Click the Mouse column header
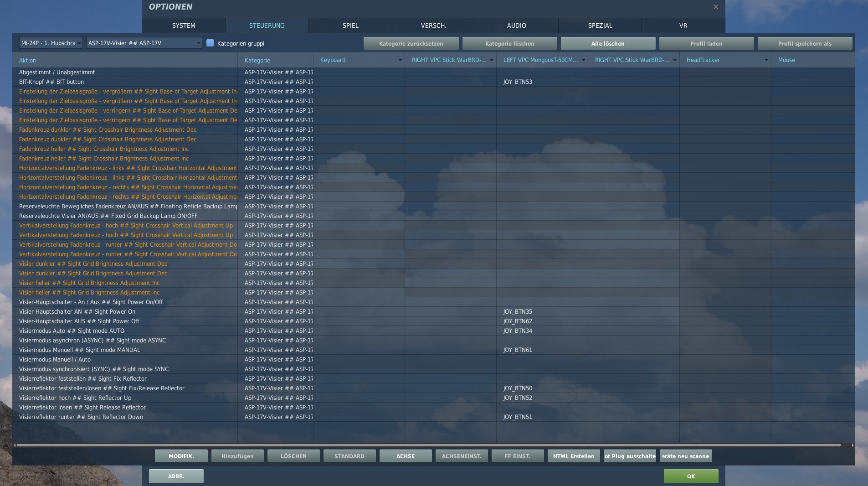Viewport: 868px width, 486px height. click(x=813, y=60)
